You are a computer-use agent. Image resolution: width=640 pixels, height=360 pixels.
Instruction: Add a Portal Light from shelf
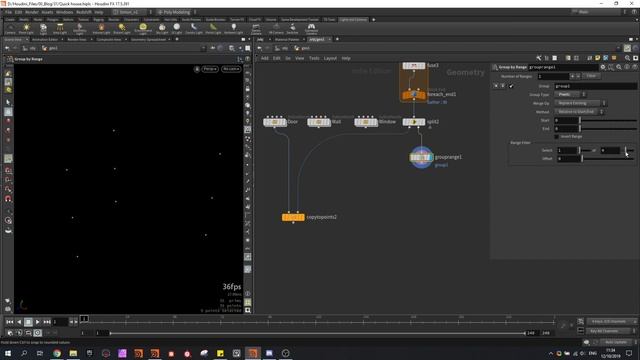coord(213,29)
